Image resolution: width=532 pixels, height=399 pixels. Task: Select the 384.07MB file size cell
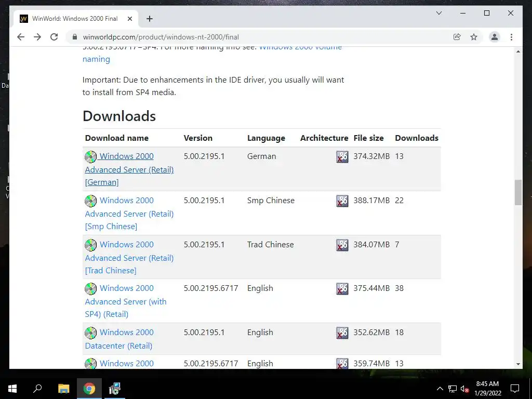[x=371, y=245]
